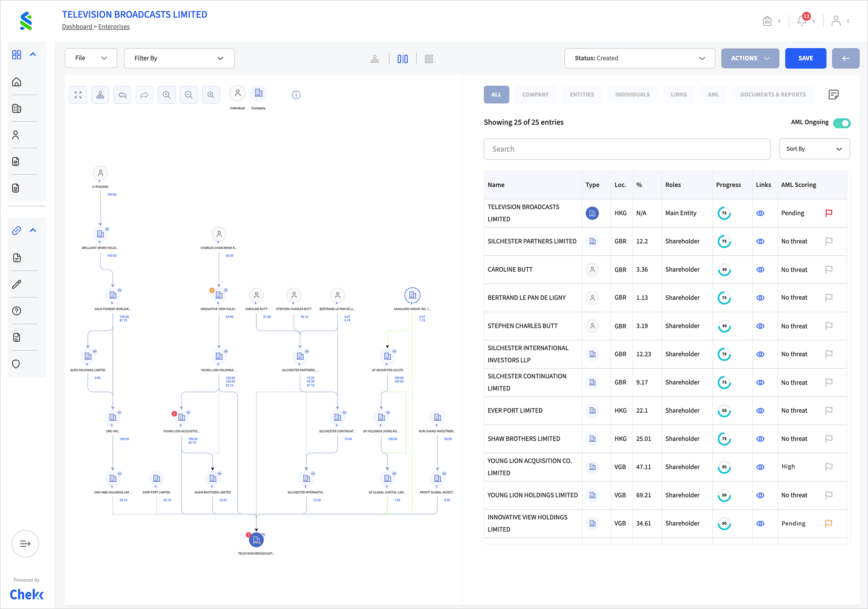Open the Filter By dropdown

point(179,58)
